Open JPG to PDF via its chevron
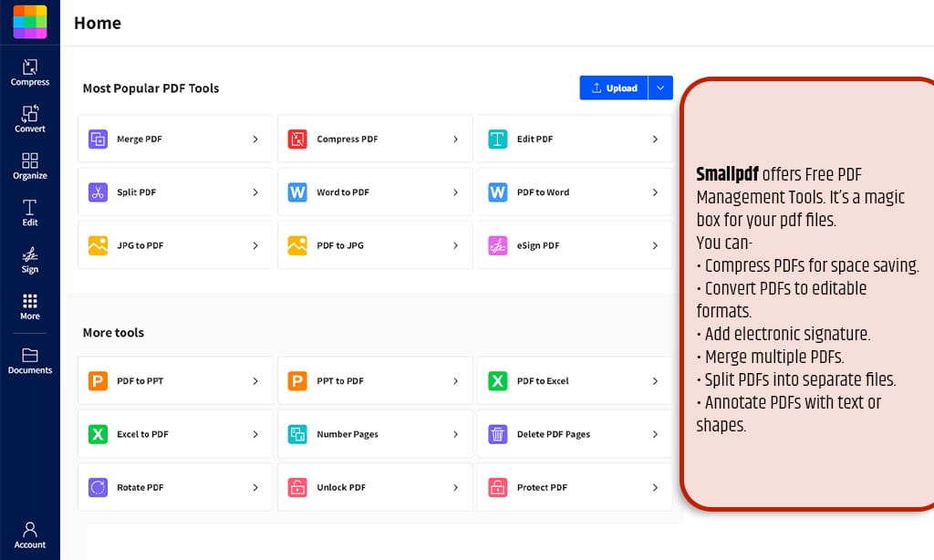 255,244
